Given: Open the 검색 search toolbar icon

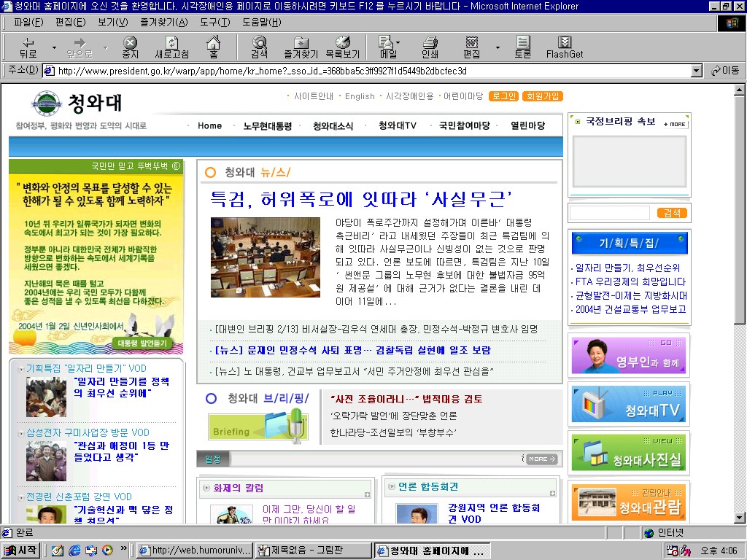Looking at the screenshot, I should (259, 47).
